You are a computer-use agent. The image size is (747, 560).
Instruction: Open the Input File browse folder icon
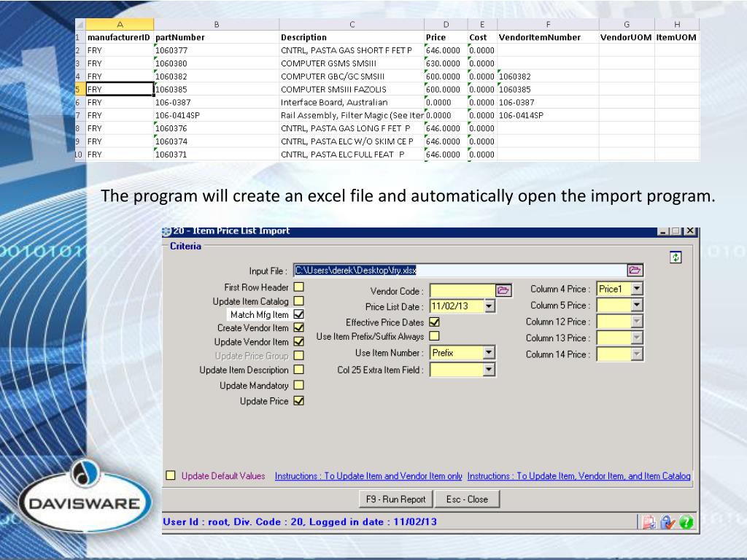pos(635,271)
